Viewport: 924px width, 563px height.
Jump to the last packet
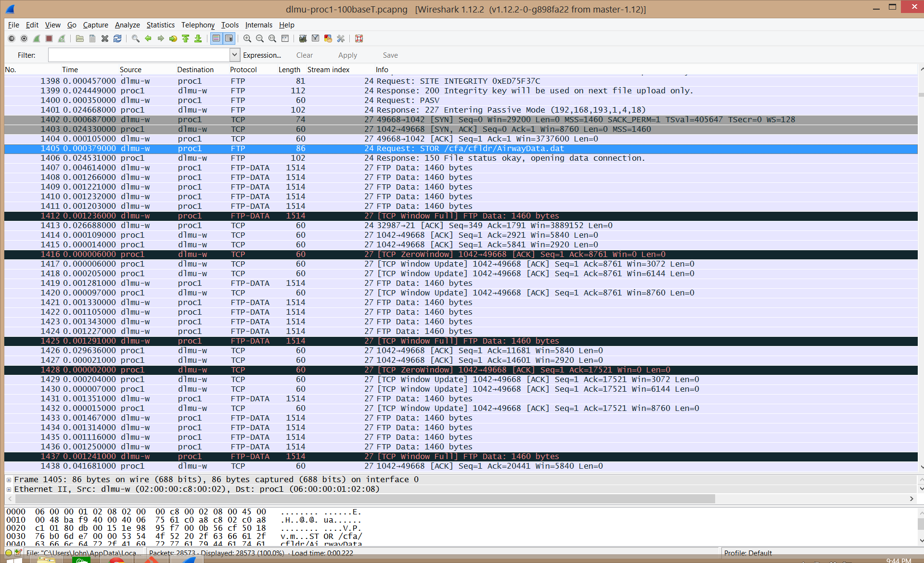pyautogui.click(x=198, y=38)
